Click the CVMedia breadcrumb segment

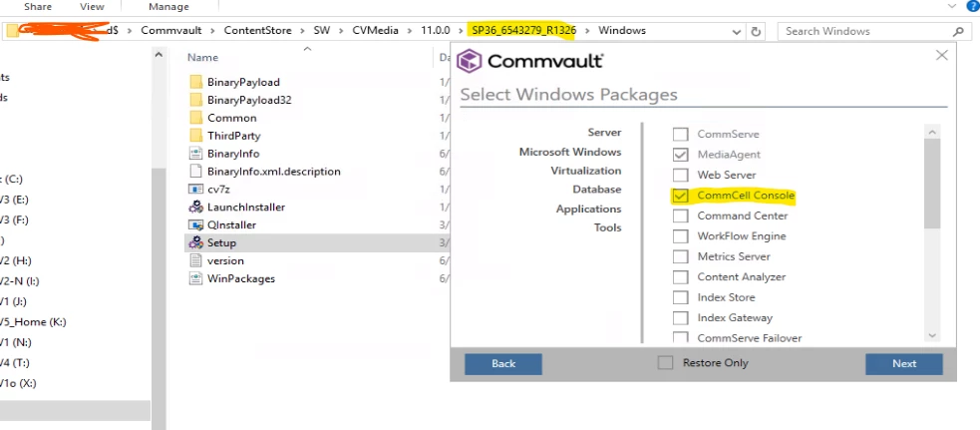[375, 31]
